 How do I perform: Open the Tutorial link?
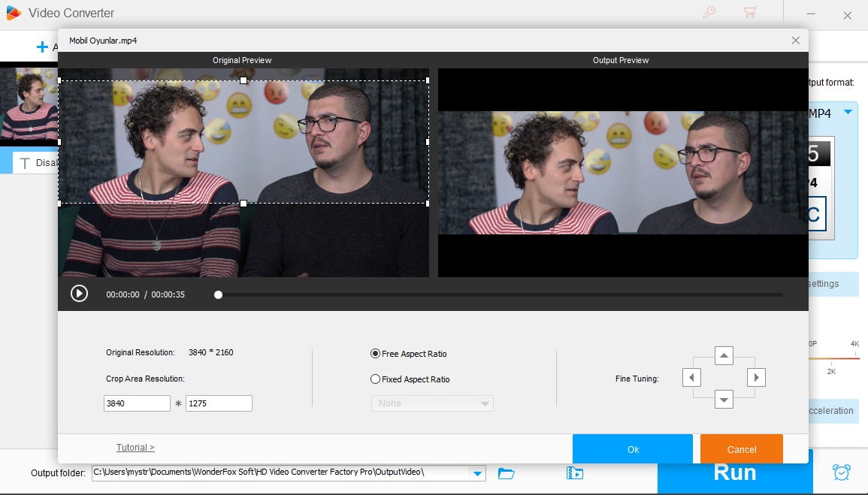(x=135, y=447)
